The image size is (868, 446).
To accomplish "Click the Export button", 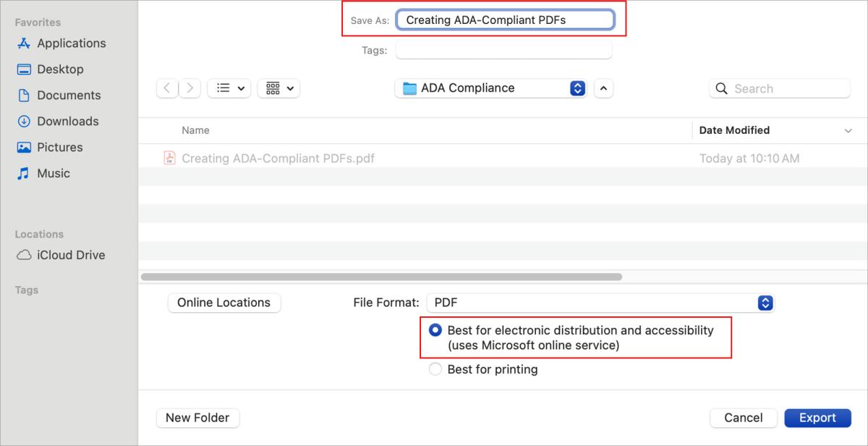I will click(x=817, y=418).
